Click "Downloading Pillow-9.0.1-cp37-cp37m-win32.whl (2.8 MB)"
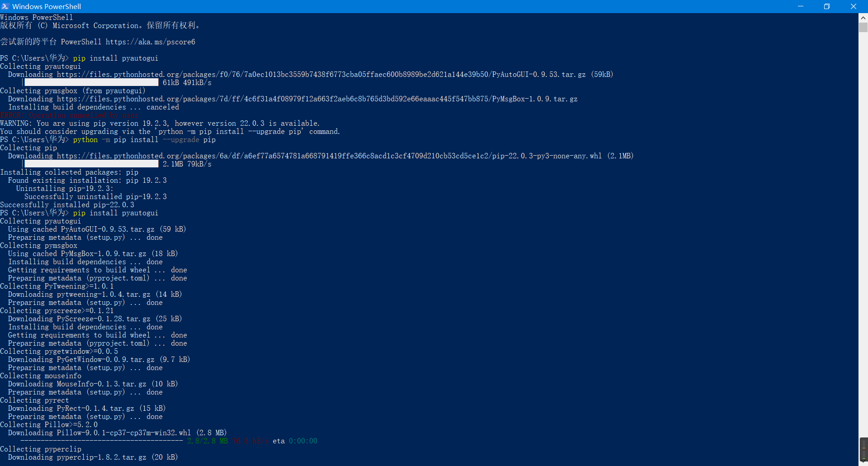This screenshot has height=466, width=868. 118,433
